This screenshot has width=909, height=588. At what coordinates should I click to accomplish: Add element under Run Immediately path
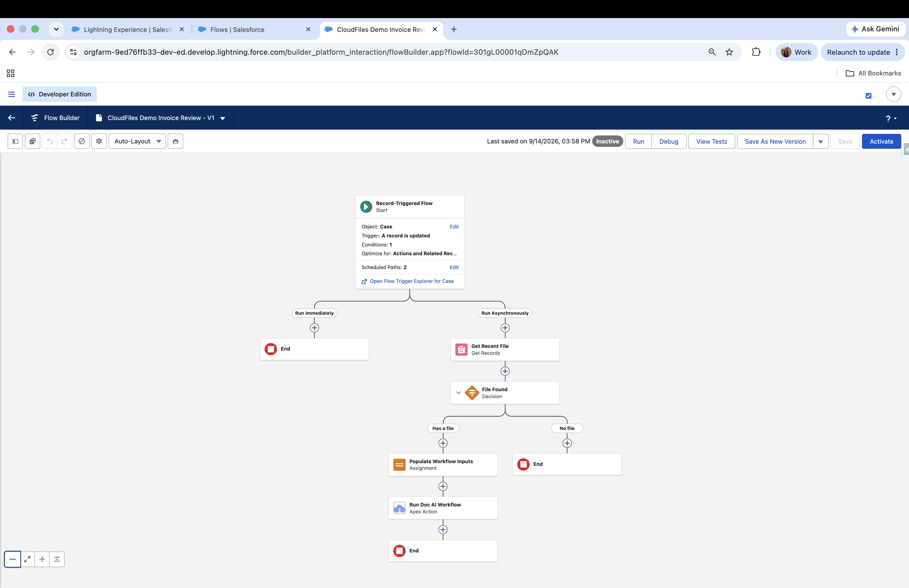314,328
